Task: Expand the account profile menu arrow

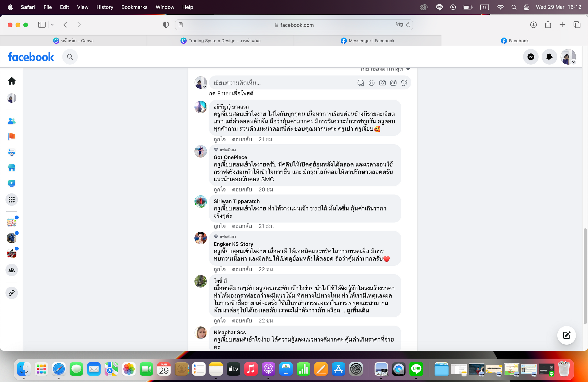Action: click(x=573, y=62)
